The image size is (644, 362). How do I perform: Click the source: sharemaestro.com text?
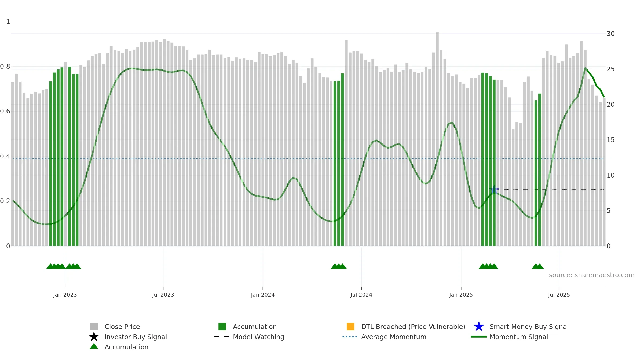(592, 275)
